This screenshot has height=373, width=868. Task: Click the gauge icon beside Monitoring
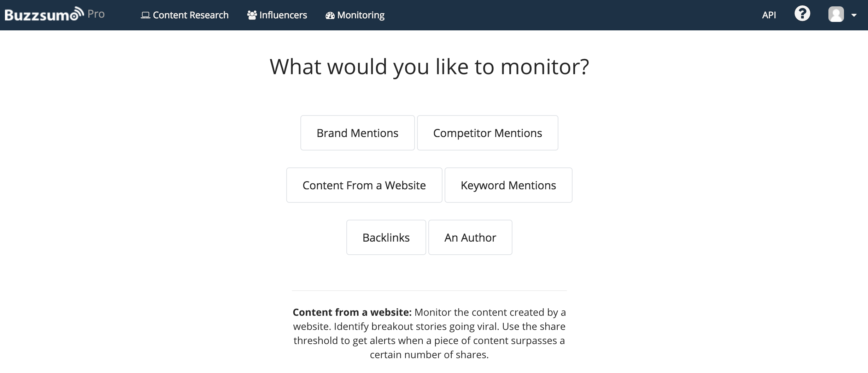click(330, 16)
